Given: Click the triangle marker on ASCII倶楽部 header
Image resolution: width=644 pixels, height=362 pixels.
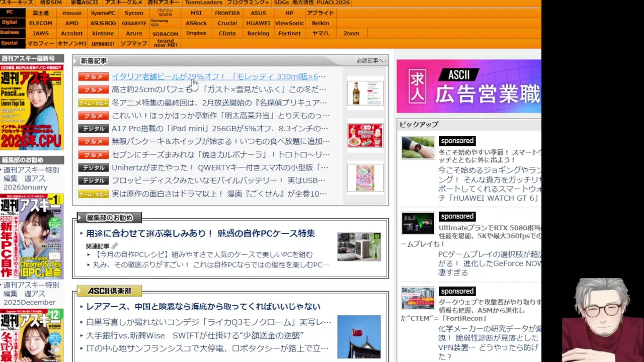Looking at the screenshot, I should coord(80,291).
